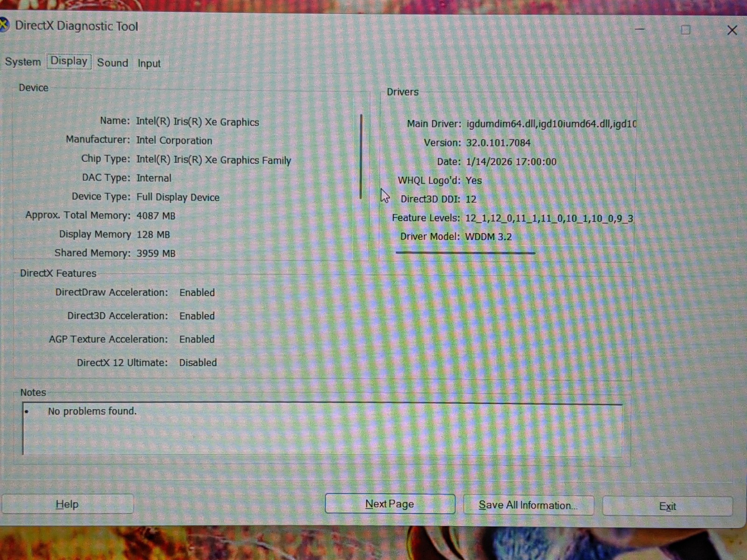The image size is (747, 560).
Task: Select 'No problems found.' note
Action: [92, 411]
